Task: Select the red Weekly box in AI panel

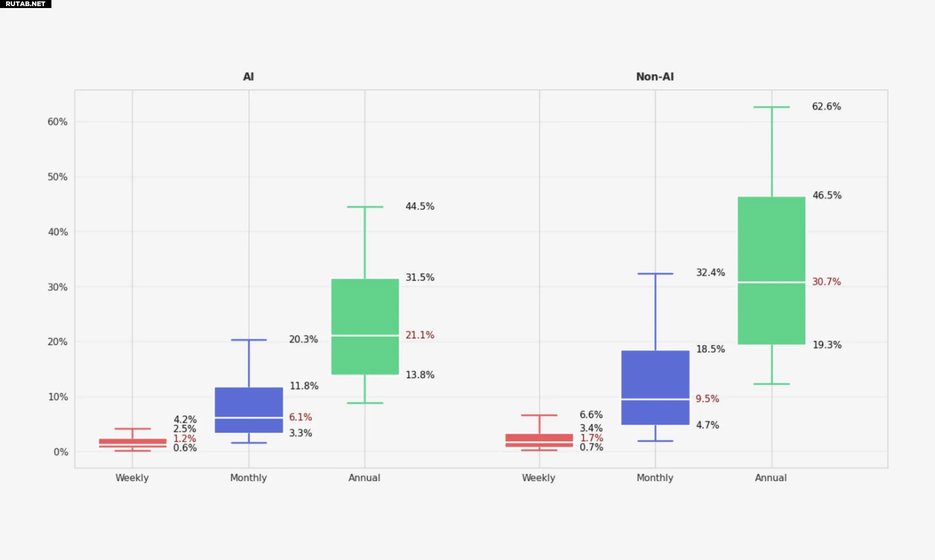Action: click(133, 443)
